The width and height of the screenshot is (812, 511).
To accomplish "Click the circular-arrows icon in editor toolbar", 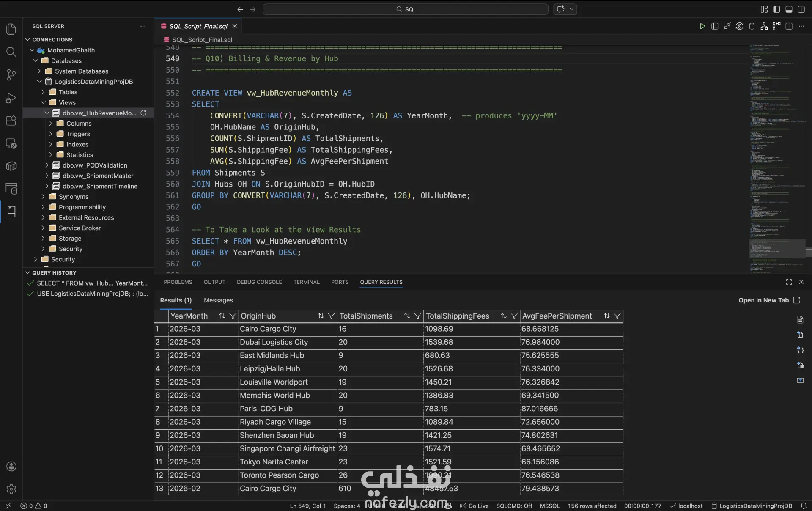I will (x=739, y=26).
